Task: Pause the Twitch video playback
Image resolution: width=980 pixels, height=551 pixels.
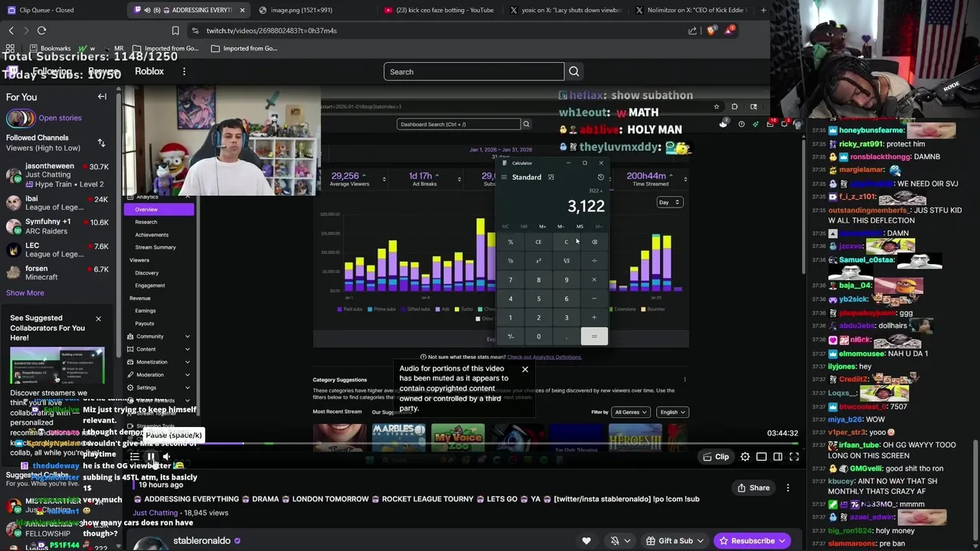Action: click(151, 457)
